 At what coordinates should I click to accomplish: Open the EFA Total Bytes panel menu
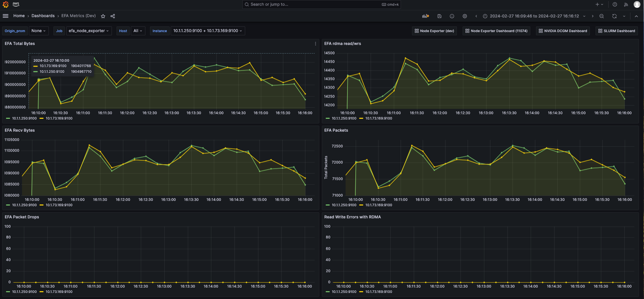pyautogui.click(x=315, y=44)
